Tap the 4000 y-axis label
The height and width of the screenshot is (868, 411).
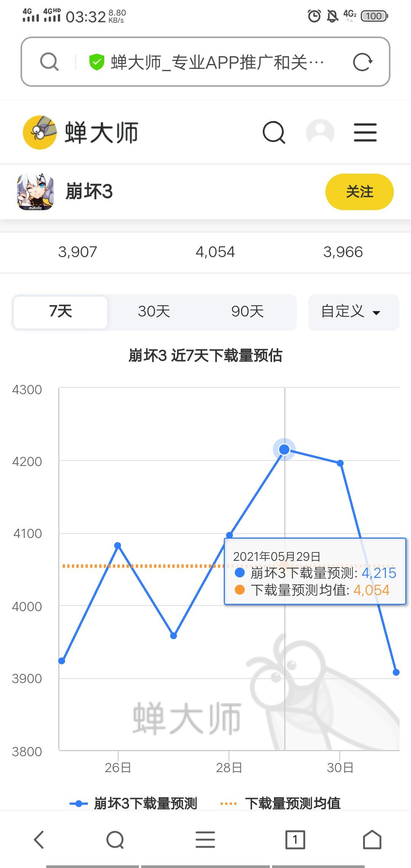(27, 606)
